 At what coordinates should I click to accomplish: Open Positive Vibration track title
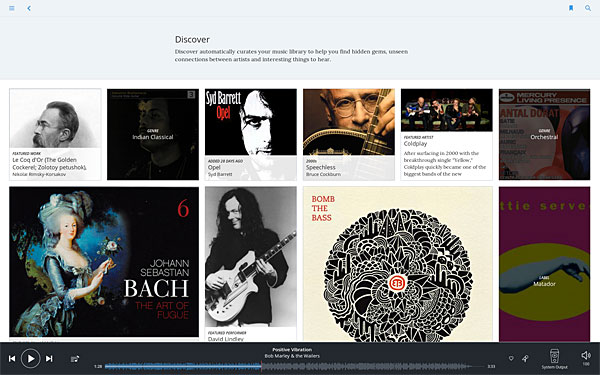click(x=292, y=350)
